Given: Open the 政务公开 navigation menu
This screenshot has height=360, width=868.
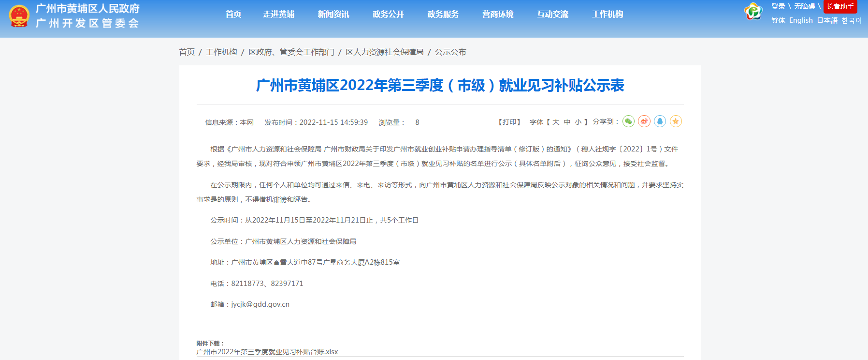Looking at the screenshot, I should [389, 15].
